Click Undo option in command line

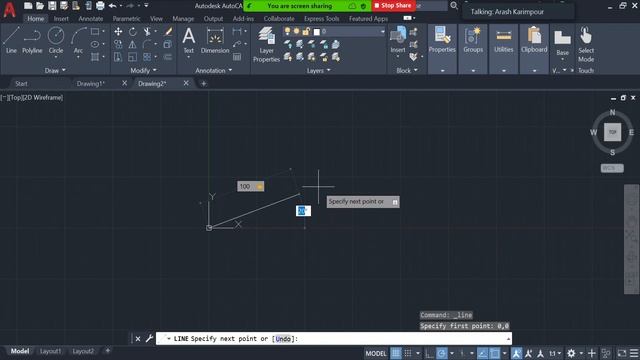coord(283,339)
